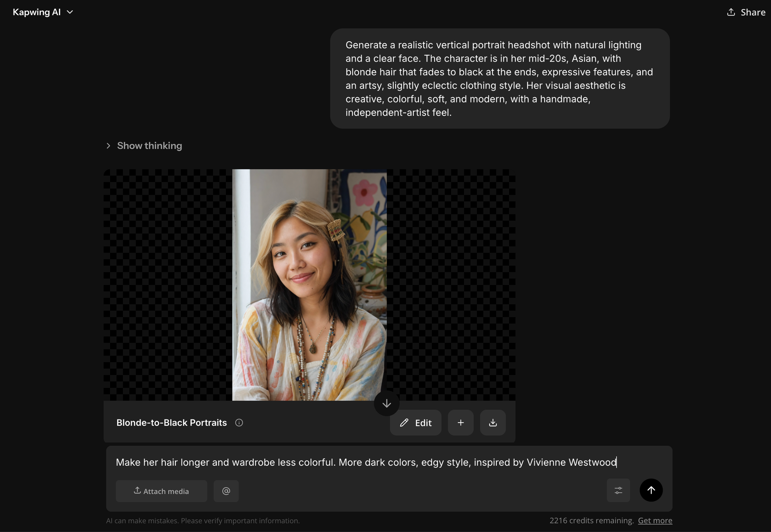Click the @ mention button
The image size is (771, 532).
pos(226,491)
